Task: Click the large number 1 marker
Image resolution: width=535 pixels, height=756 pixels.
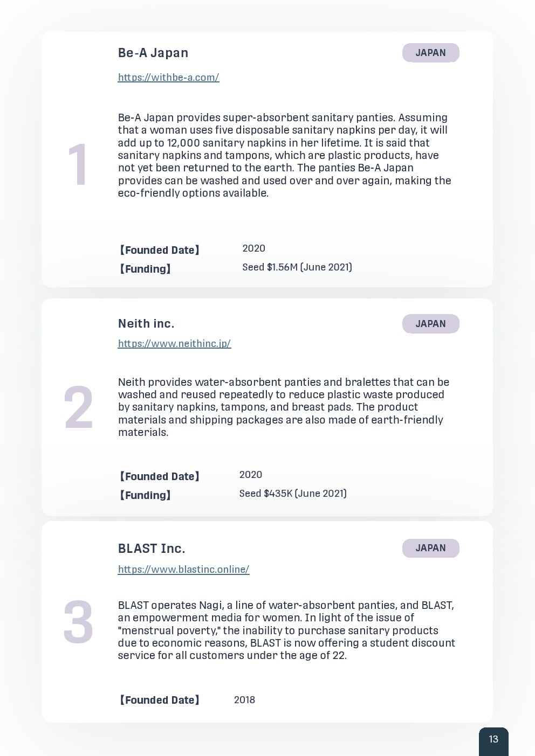Action: pyautogui.click(x=78, y=165)
